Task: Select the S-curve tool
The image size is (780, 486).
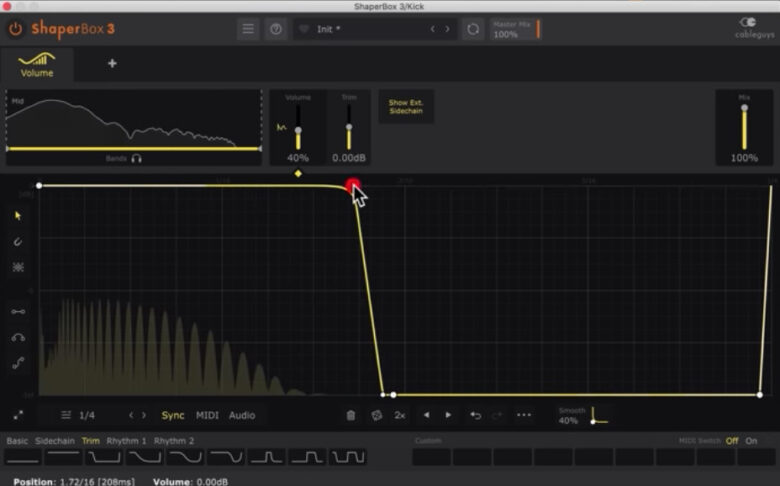Action: [18, 363]
